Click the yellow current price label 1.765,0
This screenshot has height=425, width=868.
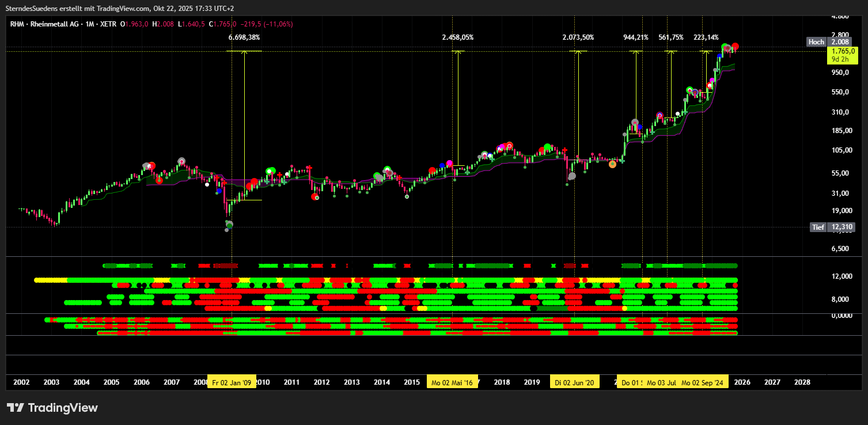click(x=842, y=51)
